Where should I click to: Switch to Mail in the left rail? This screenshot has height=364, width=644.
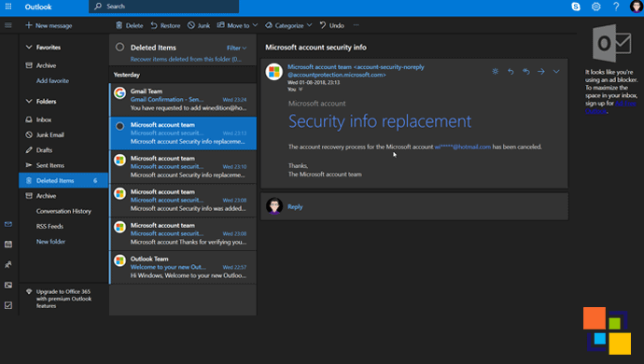click(8, 224)
